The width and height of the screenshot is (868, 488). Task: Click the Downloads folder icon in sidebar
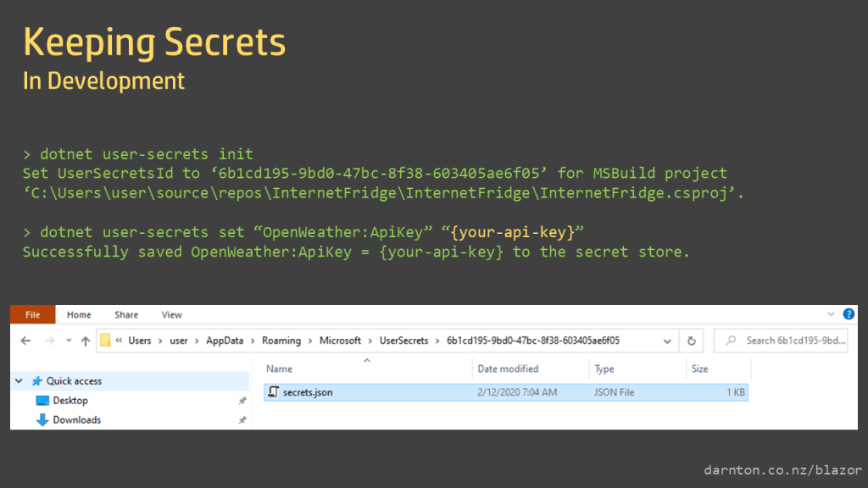42,420
